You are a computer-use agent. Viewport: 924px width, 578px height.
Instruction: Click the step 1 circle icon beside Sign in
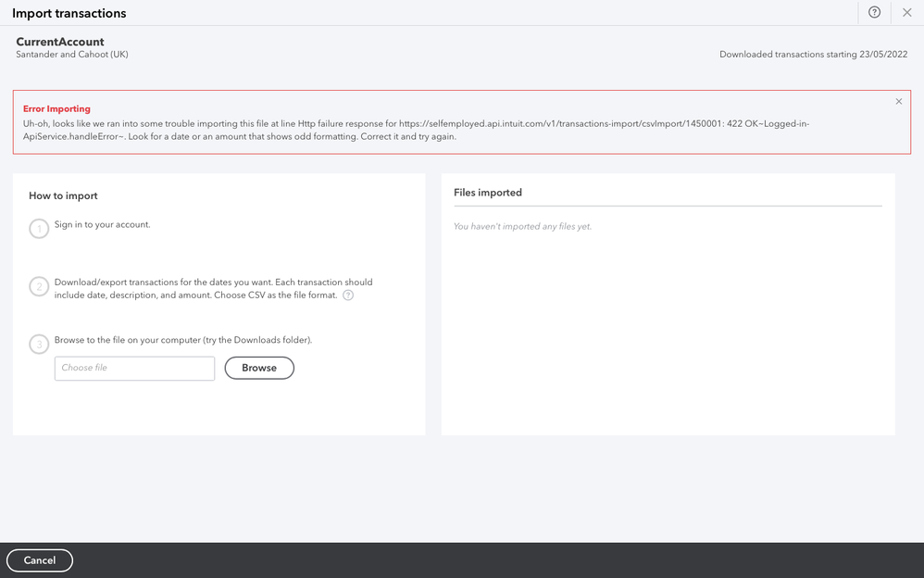pos(39,228)
